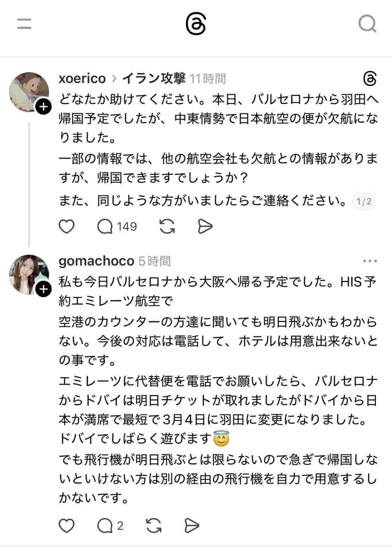The height and width of the screenshot is (548, 392).
Task: Repost xoerico's post
Action: (x=167, y=226)
